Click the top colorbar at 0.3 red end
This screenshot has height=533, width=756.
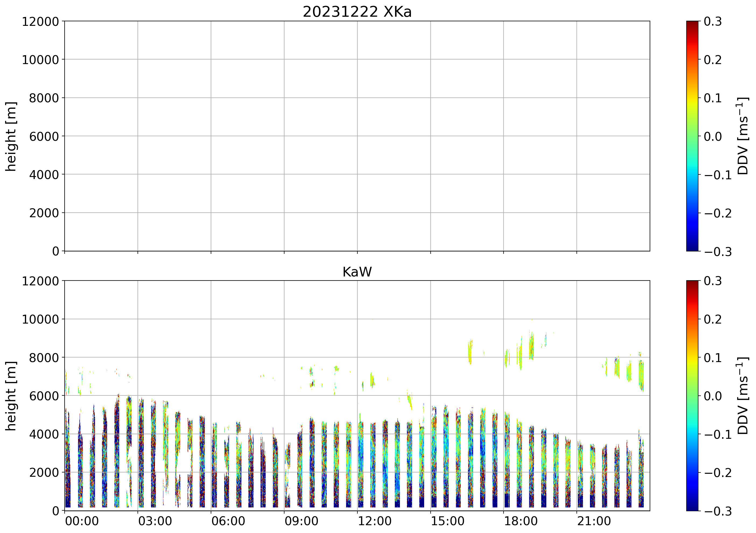tap(692, 24)
